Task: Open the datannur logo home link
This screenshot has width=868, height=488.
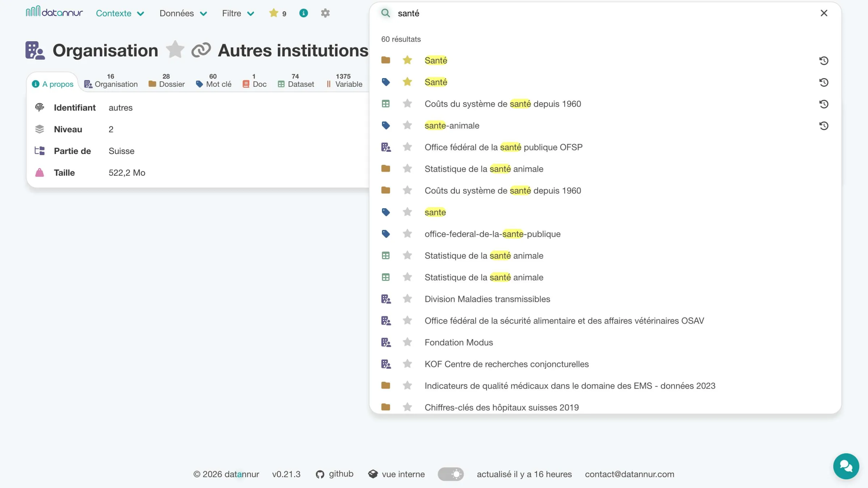Action: click(54, 12)
